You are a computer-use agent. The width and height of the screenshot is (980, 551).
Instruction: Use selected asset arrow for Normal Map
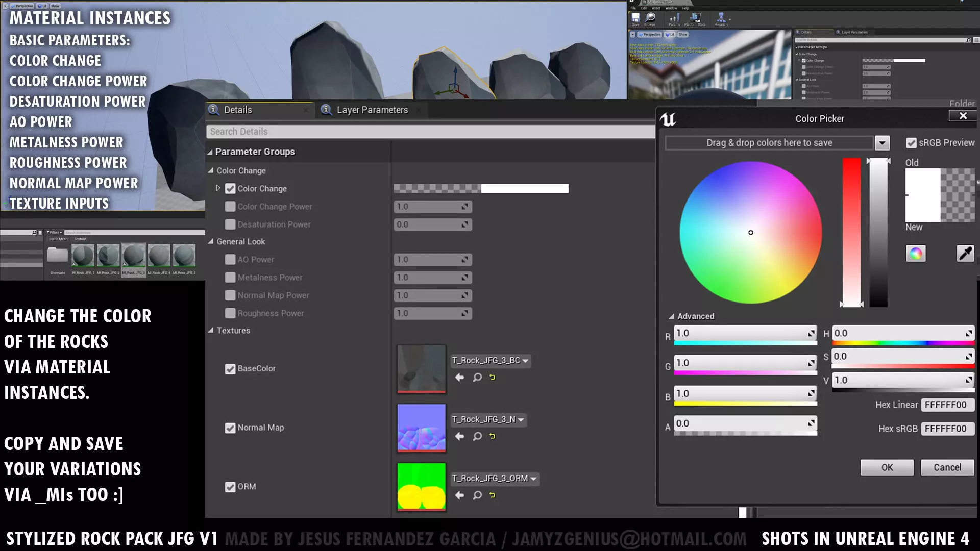(x=459, y=437)
